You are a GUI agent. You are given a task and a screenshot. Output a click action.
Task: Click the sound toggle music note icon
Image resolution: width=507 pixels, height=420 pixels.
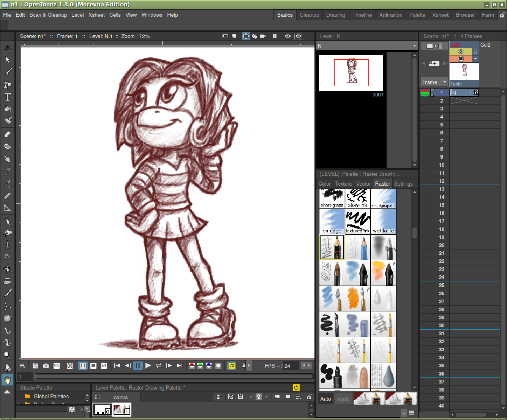coord(231,366)
